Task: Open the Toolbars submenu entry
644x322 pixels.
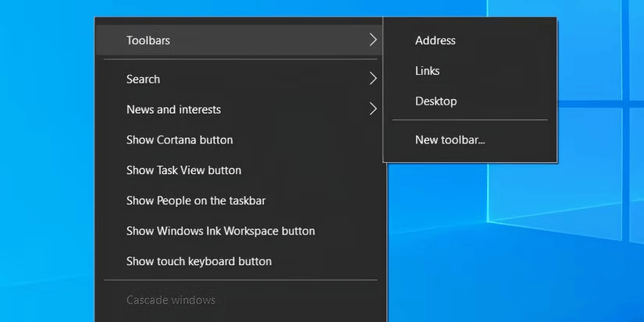Action: click(148, 41)
